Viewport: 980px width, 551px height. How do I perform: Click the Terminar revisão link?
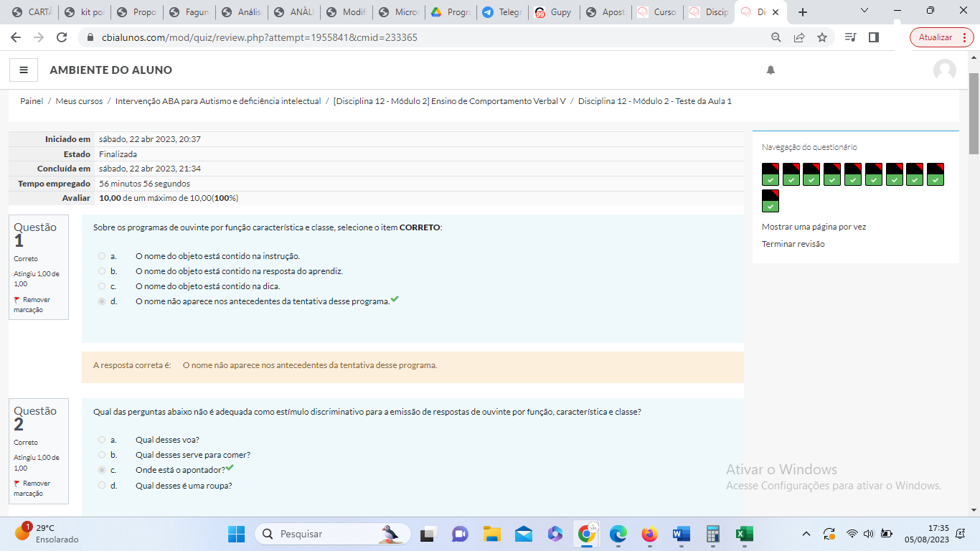tap(793, 244)
